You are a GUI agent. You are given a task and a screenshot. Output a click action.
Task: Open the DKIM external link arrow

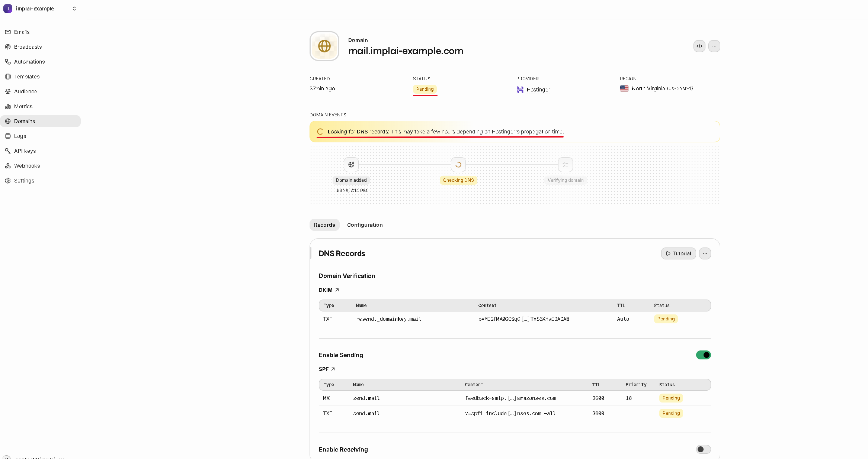point(337,290)
